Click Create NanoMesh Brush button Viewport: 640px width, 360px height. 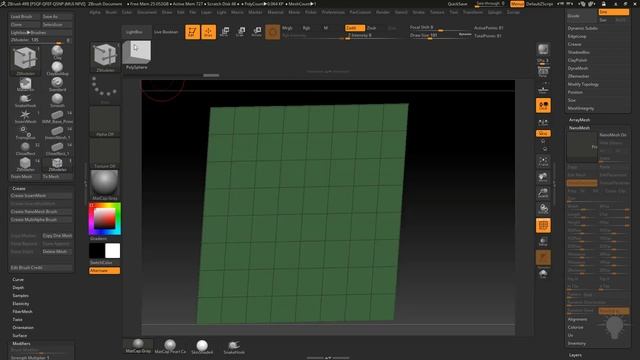coord(41,212)
